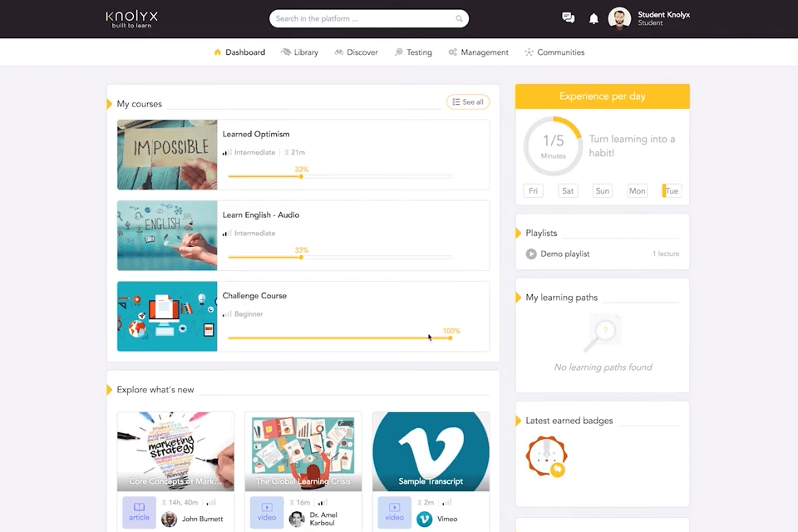798x532 pixels.
Task: Click the Management gears icon
Action: [x=452, y=52]
